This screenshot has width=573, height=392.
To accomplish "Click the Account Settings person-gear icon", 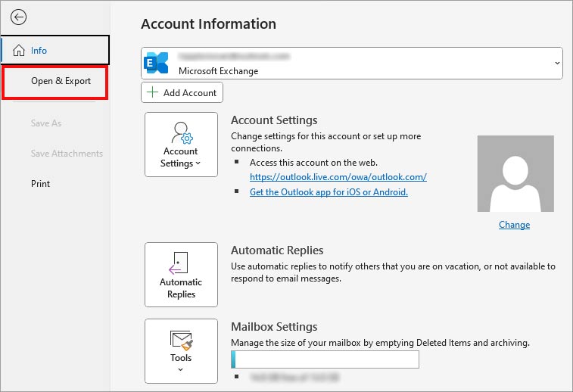I will [x=182, y=133].
